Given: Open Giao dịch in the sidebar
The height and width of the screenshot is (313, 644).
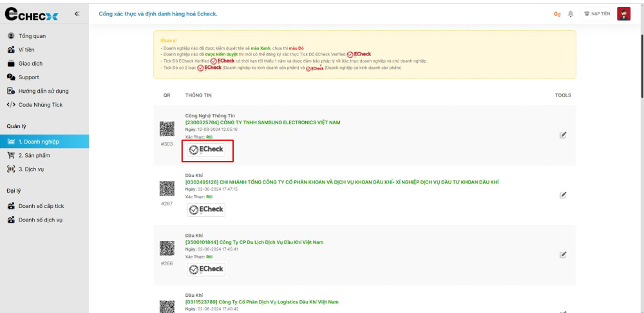Looking at the screenshot, I should coord(30,64).
